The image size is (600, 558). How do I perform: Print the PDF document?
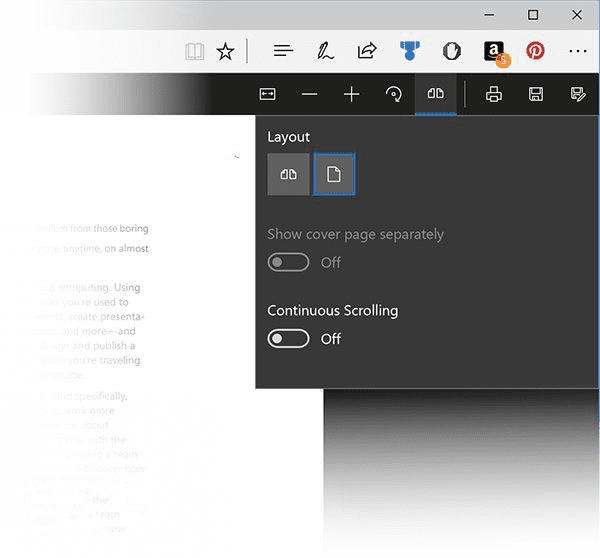tap(494, 94)
